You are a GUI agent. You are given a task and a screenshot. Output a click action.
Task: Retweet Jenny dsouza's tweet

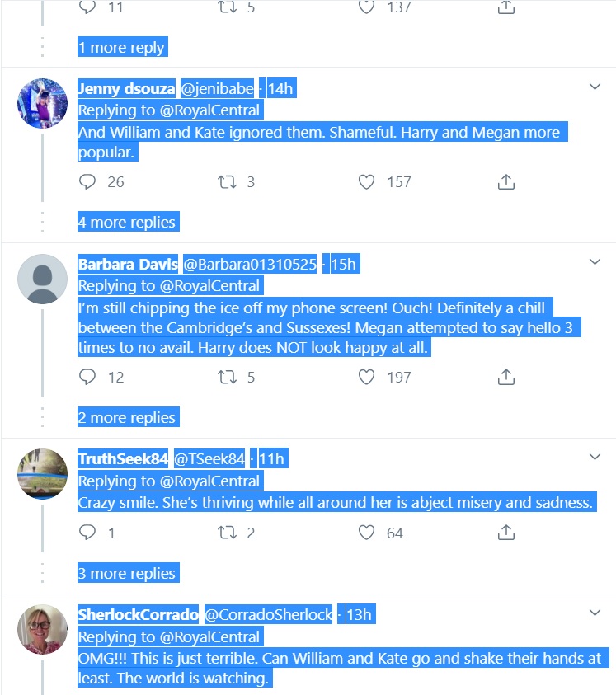click(x=226, y=181)
